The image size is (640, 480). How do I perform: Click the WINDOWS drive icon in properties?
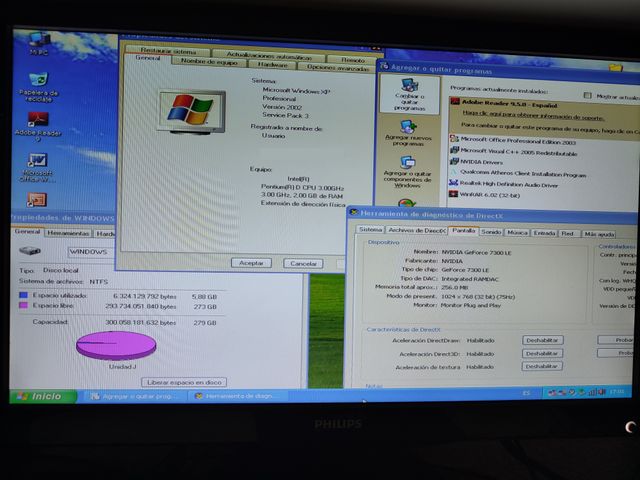(30, 250)
